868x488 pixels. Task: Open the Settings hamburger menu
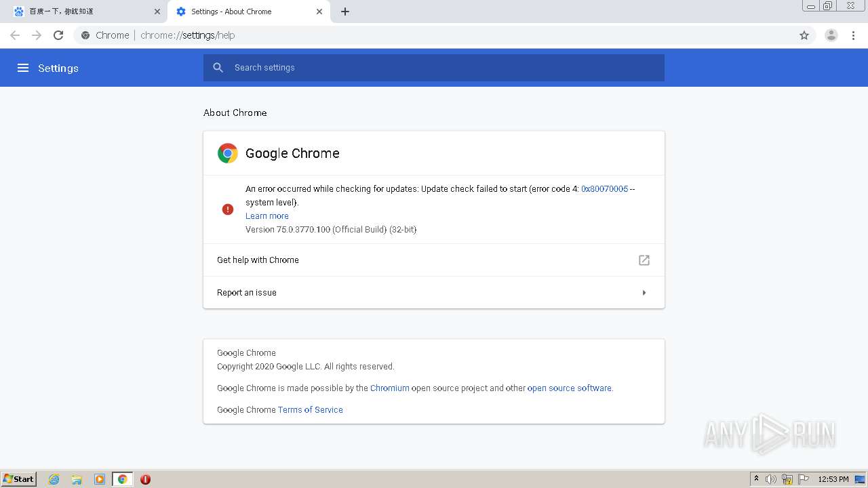pos(23,68)
